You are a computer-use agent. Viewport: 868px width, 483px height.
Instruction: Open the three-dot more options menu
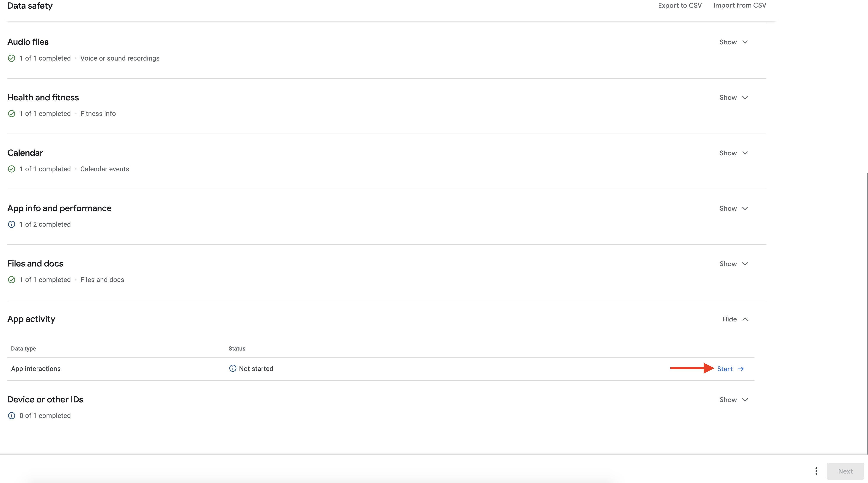click(x=816, y=471)
